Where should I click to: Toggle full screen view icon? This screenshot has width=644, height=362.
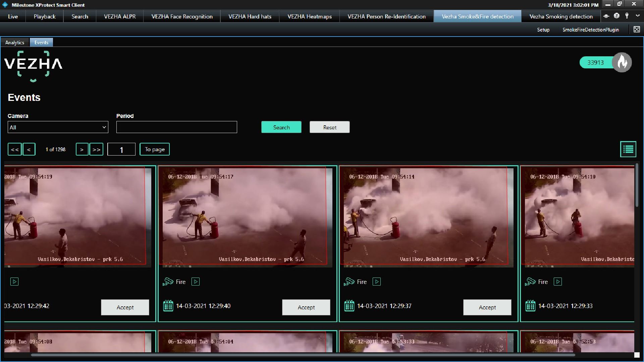[637, 29]
